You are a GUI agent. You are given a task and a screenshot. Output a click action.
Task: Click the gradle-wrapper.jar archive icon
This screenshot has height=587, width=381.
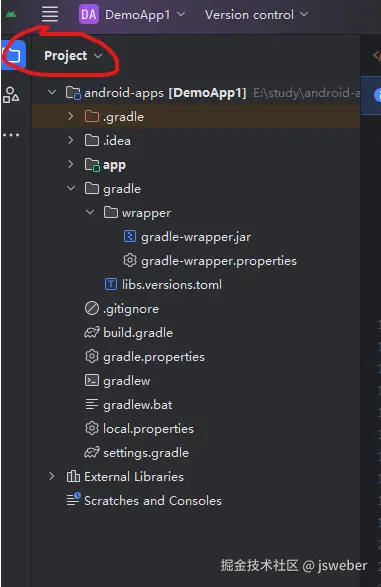pos(130,236)
